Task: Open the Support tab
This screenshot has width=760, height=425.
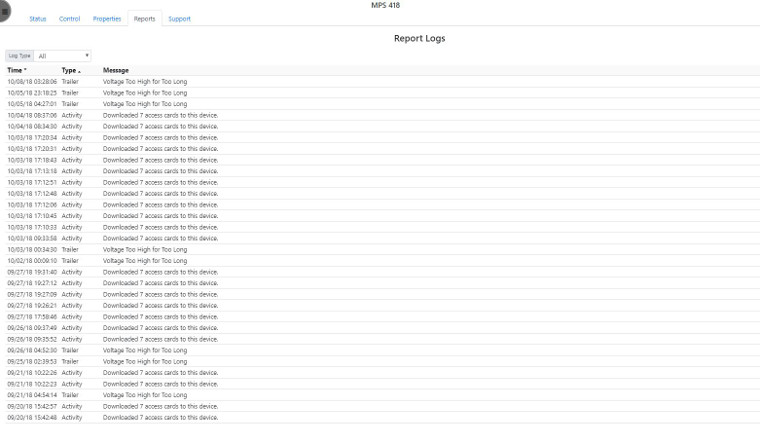Action: click(179, 19)
